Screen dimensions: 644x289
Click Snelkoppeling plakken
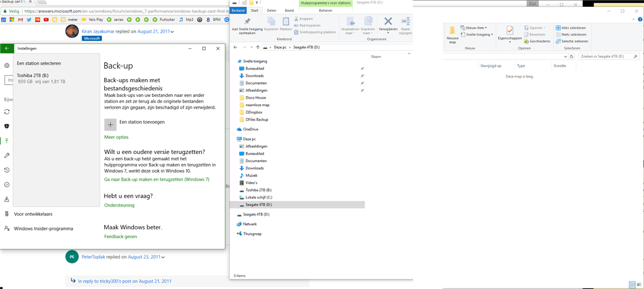click(x=315, y=32)
